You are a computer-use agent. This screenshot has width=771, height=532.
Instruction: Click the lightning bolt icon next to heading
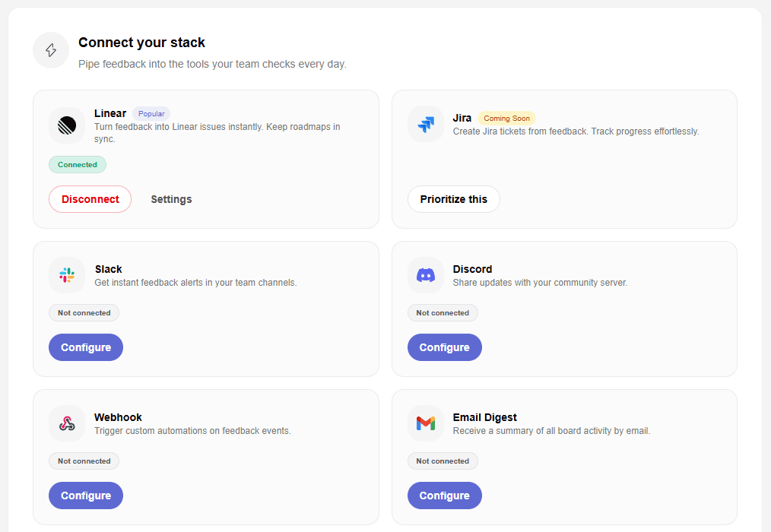click(x=50, y=50)
